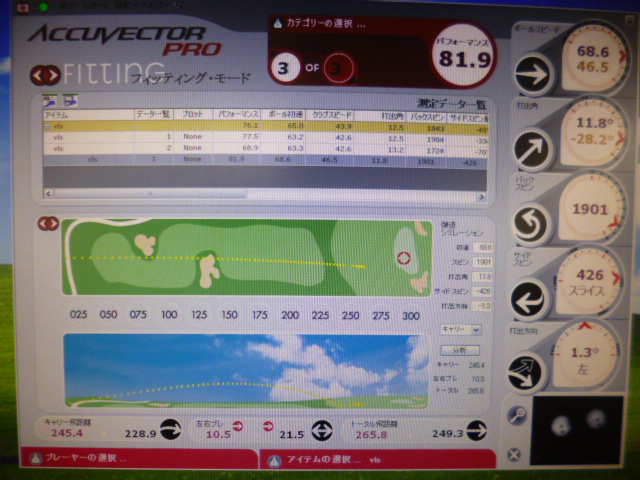
Task: Click the table's horizontal scrollbar thumb
Action: point(150,193)
